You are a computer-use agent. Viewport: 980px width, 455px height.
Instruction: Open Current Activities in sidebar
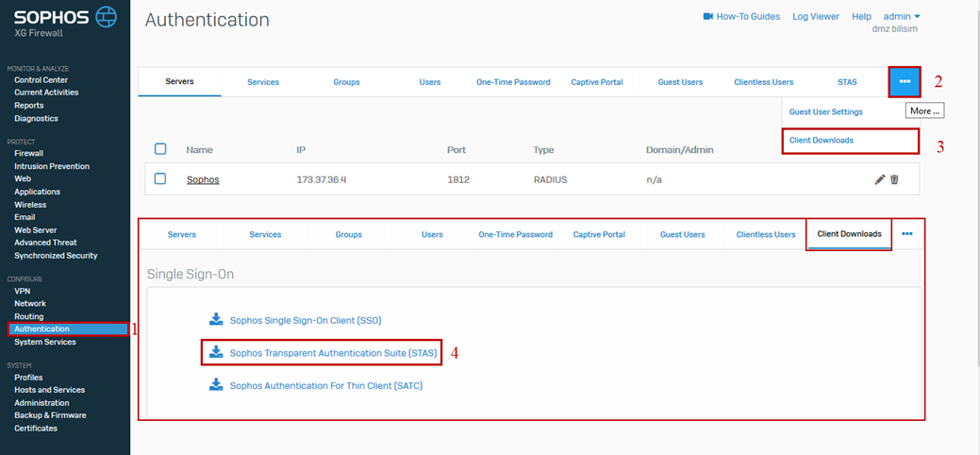(x=46, y=93)
